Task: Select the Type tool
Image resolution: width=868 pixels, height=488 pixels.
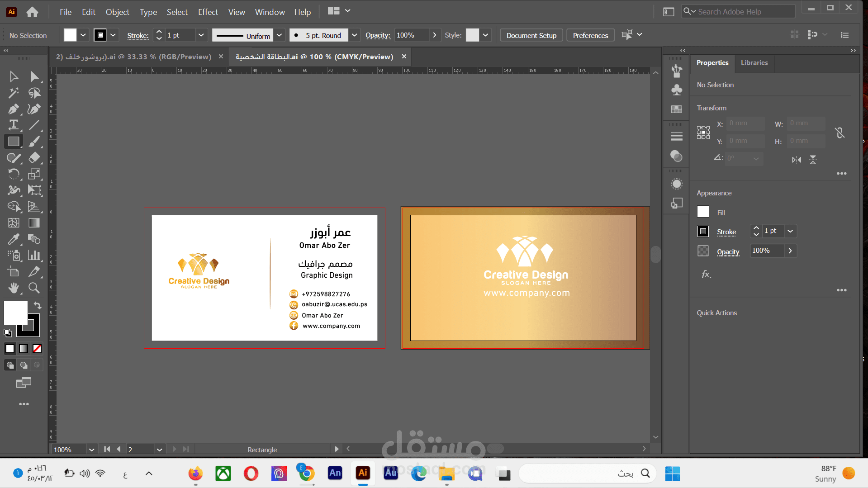Action: point(14,125)
